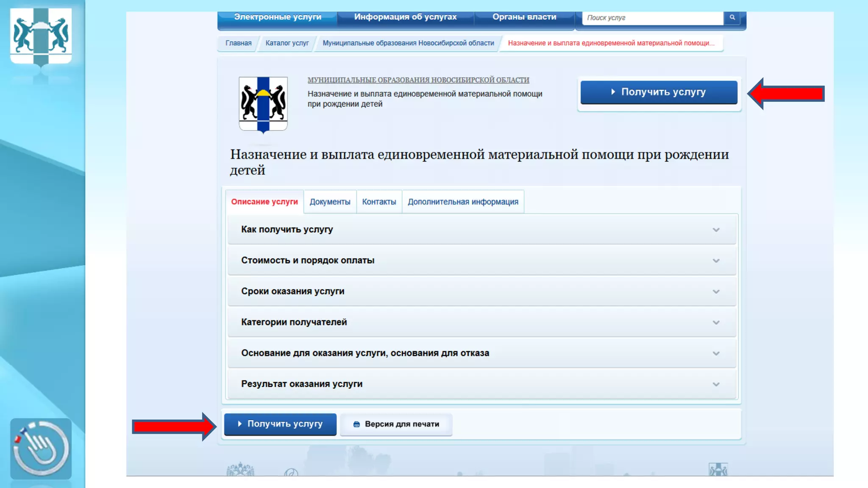Open the Органы власти menu

click(524, 17)
